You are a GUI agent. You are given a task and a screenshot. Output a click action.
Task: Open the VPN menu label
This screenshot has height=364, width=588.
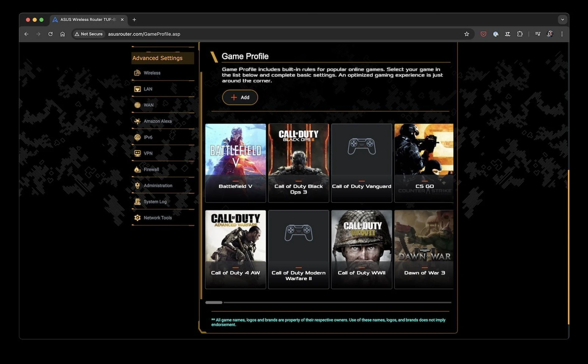(148, 153)
